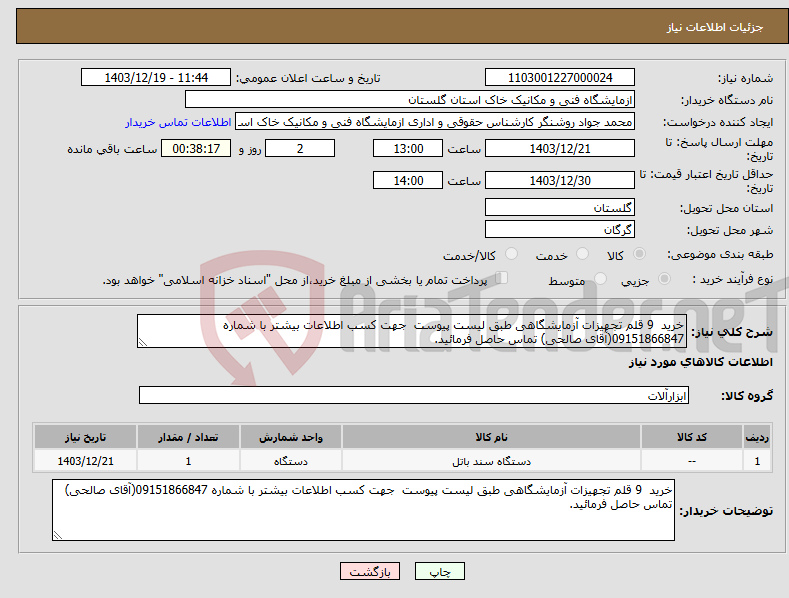
Task: Click the توضیحات خریدار textarea
Action: tap(363, 510)
